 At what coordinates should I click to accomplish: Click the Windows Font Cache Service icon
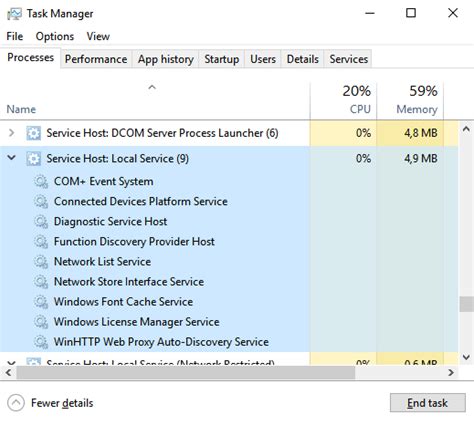point(41,302)
